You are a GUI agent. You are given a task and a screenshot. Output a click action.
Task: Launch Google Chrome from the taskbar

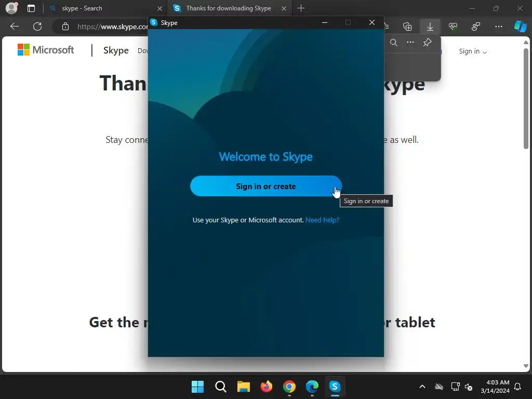coord(289,387)
